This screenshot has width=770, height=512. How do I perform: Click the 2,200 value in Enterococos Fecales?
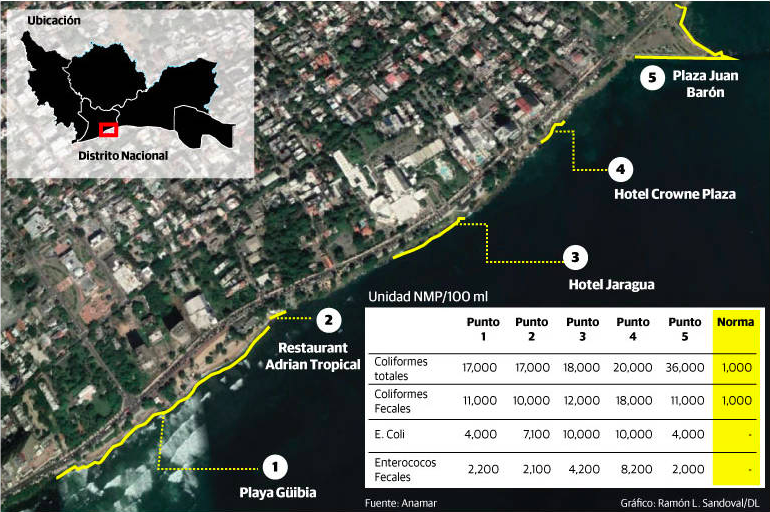click(483, 469)
